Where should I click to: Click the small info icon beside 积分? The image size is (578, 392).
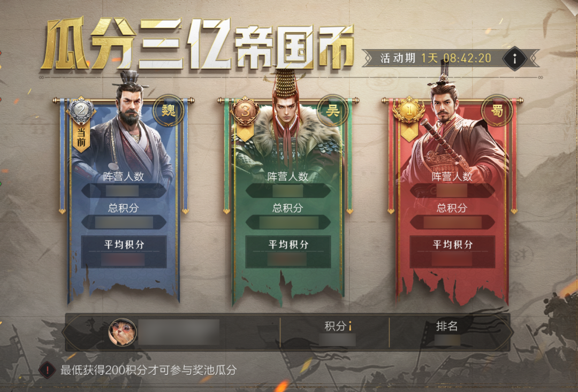pos(350,326)
